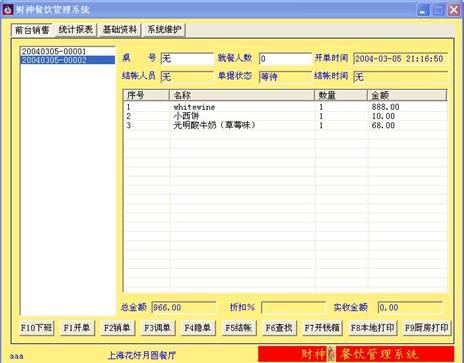This screenshot has height=363, width=464.
Task: Click the 折扣% input field
Action: point(293,307)
